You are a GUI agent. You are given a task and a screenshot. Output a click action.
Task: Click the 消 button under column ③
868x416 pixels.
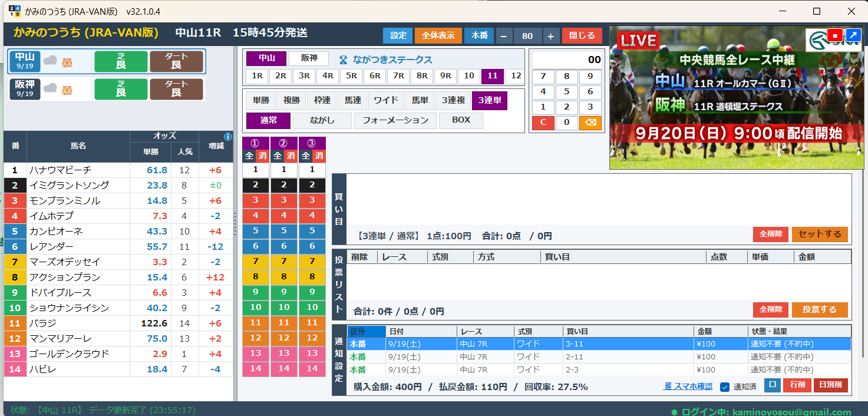tap(319, 156)
